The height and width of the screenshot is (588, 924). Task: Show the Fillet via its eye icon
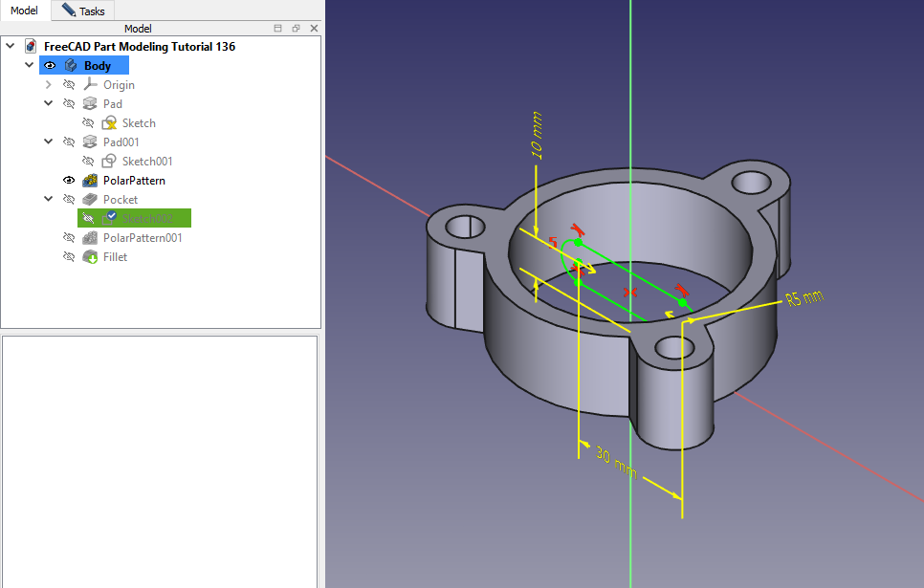69,257
